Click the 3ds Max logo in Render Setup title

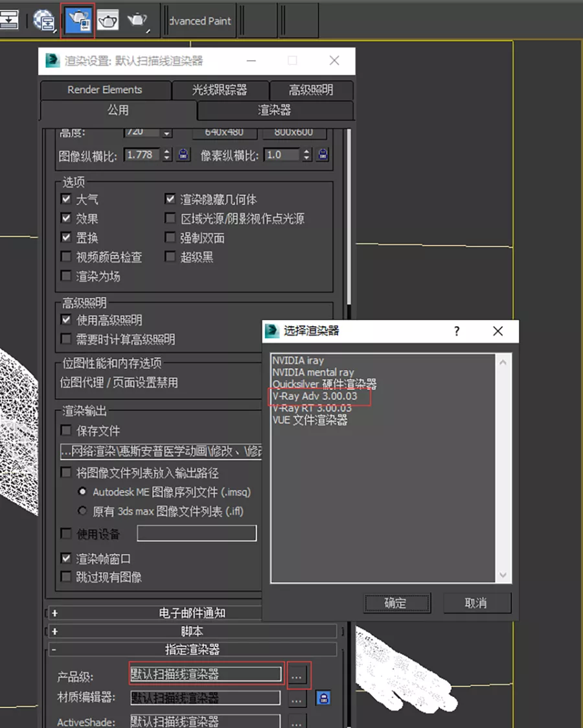click(x=52, y=60)
